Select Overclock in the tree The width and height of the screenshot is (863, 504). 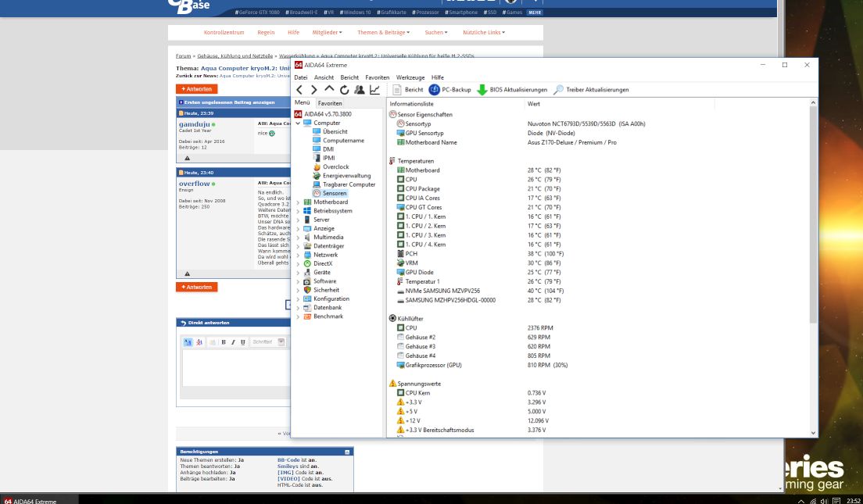[x=335, y=167]
